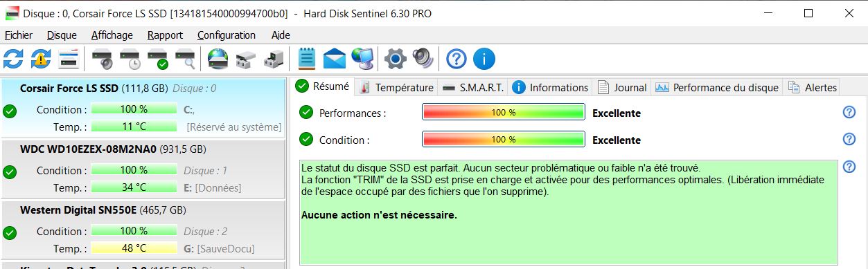Click the disk with speaker icon
Image resolution: width=868 pixels, height=269 pixels.
(102, 59)
